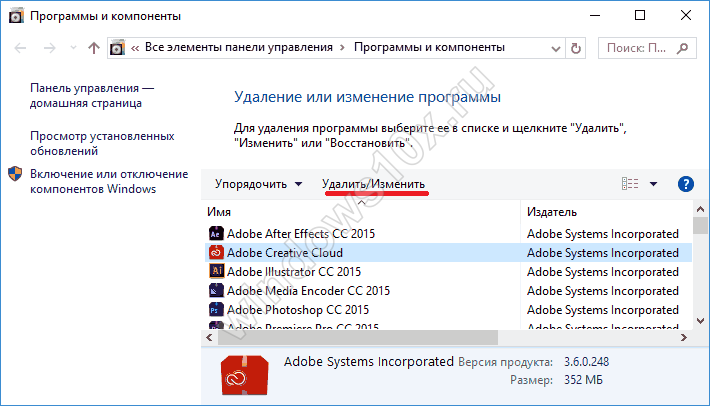Click the breadcrumb arrow after Все элементы панели управления
Viewport: 710px width, 406px height.
pos(342,48)
